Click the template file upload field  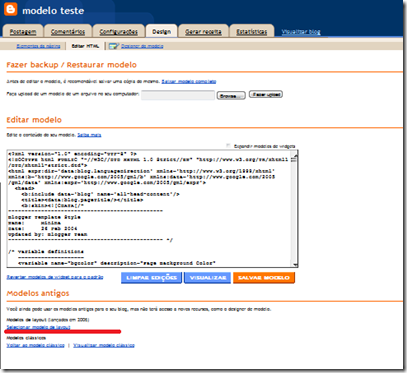(x=178, y=95)
